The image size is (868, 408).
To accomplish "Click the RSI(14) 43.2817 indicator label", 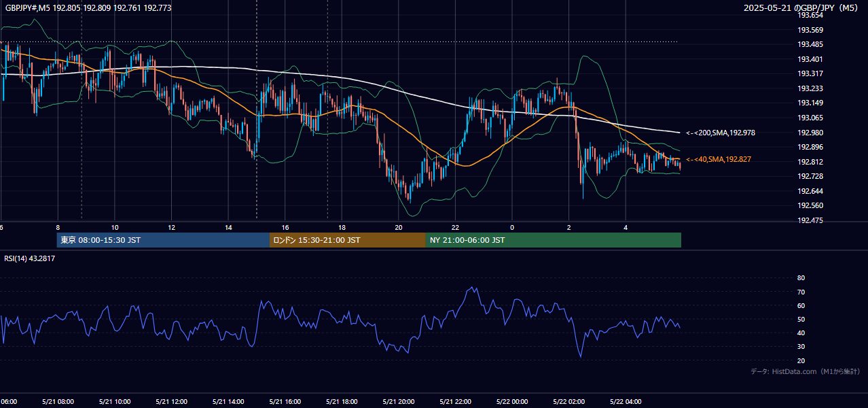I will (30, 258).
